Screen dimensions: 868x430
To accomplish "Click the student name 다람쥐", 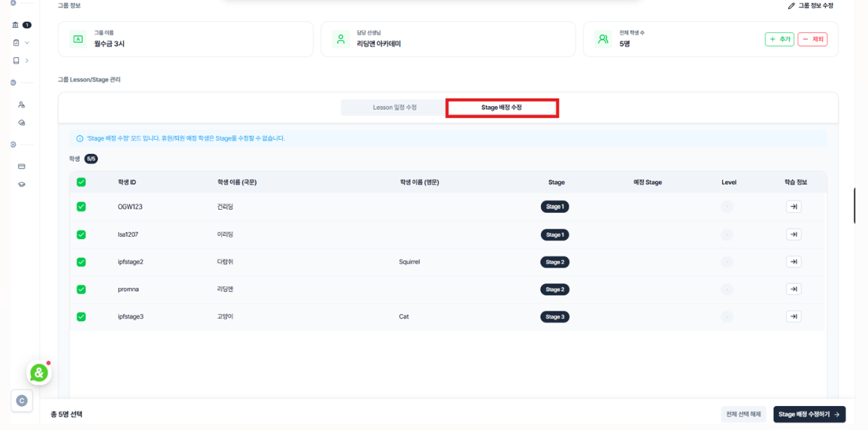I will 226,262.
